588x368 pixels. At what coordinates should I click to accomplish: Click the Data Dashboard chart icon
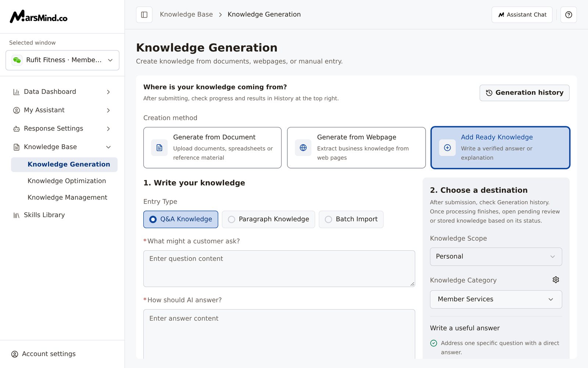pyautogui.click(x=16, y=92)
